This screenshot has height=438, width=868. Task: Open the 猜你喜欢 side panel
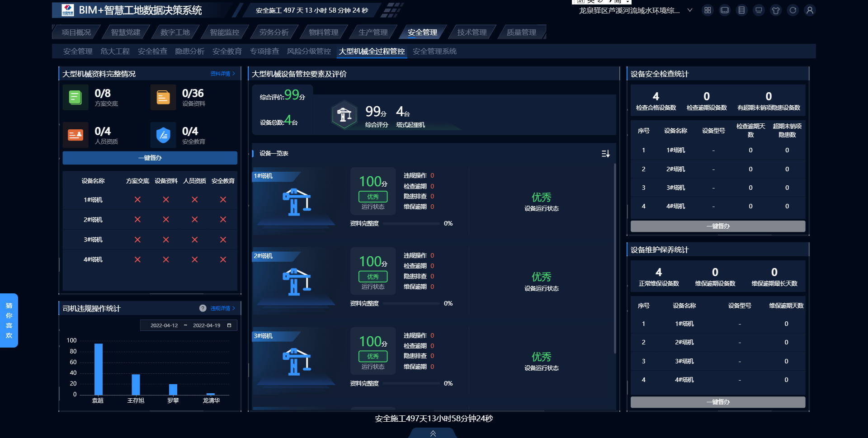(x=9, y=320)
